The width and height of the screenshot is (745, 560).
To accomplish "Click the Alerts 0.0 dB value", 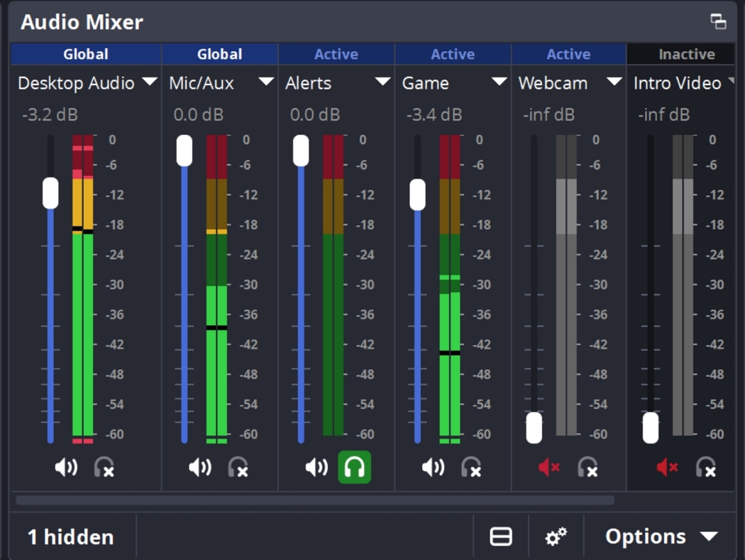I will pyautogui.click(x=315, y=114).
